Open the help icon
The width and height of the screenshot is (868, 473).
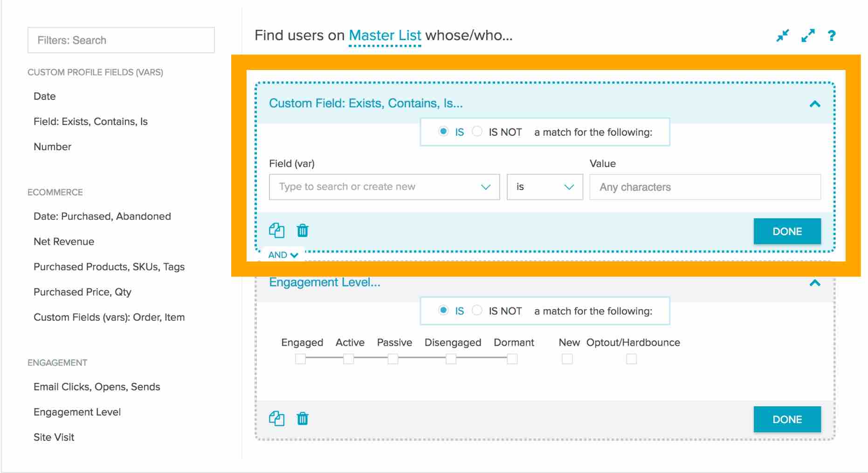(833, 35)
